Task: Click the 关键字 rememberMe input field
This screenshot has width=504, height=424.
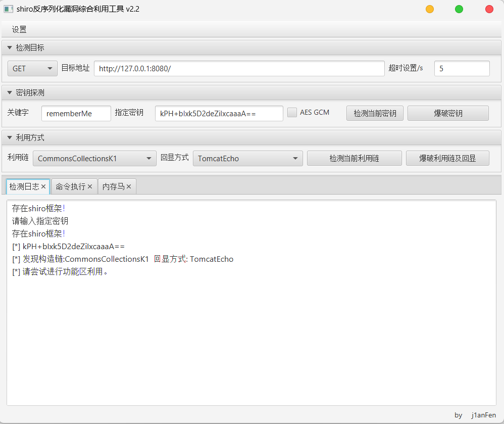Action: pos(76,114)
